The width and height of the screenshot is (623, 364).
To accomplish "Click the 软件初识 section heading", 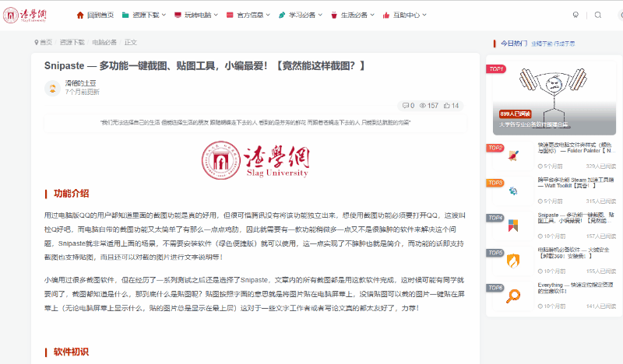I will [x=71, y=352].
